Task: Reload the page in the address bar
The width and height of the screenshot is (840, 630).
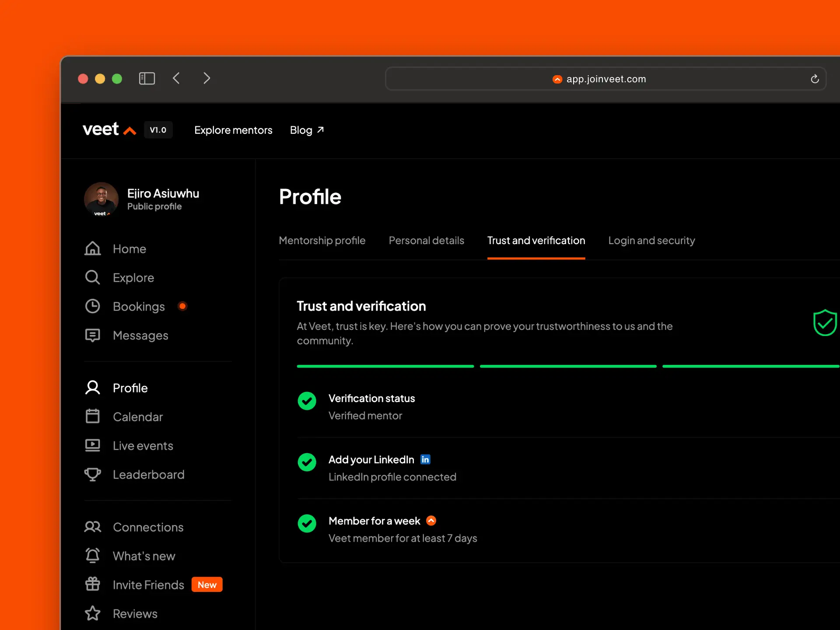Action: (815, 79)
